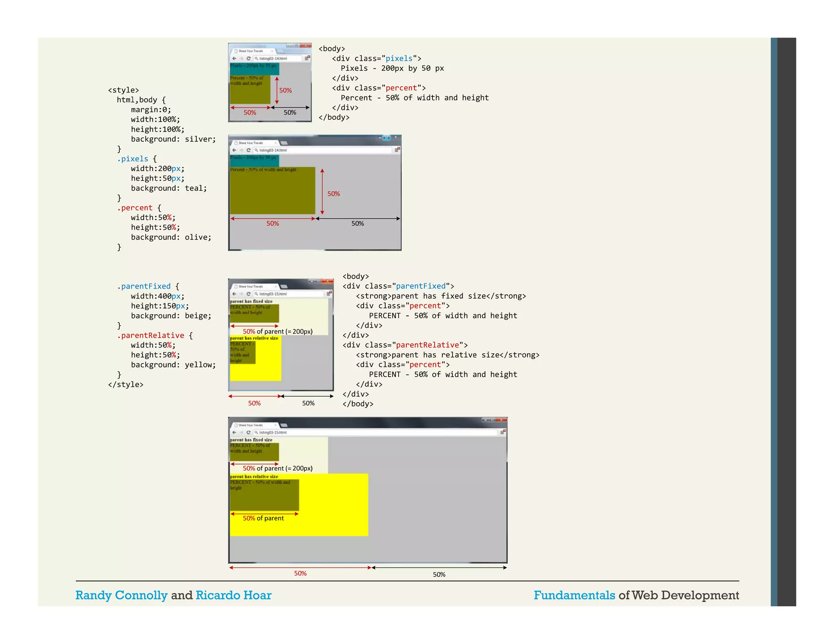The width and height of the screenshot is (834, 644).
Task: Click the 'html,body {' selector line
Action: click(141, 100)
